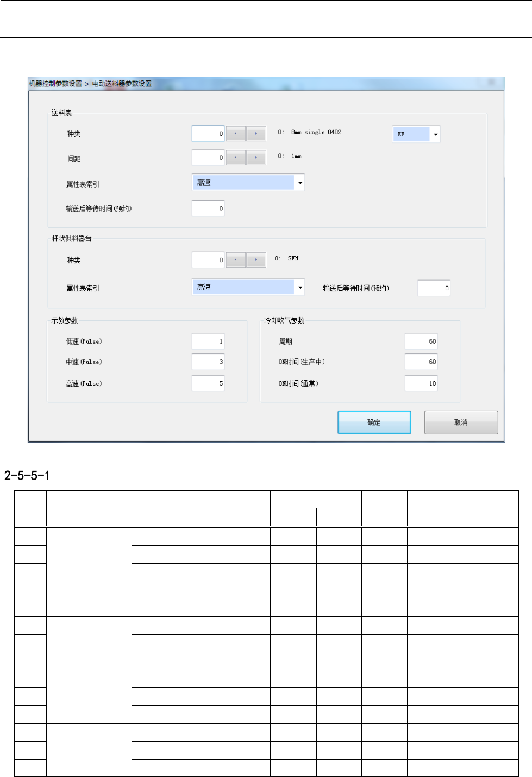Focus the 间距 input field
The image size is (532, 777).
point(208,158)
